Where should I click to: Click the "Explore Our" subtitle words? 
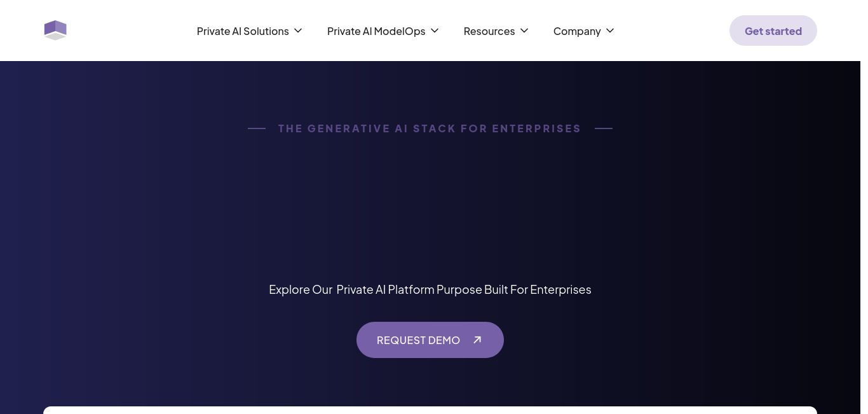(x=301, y=290)
